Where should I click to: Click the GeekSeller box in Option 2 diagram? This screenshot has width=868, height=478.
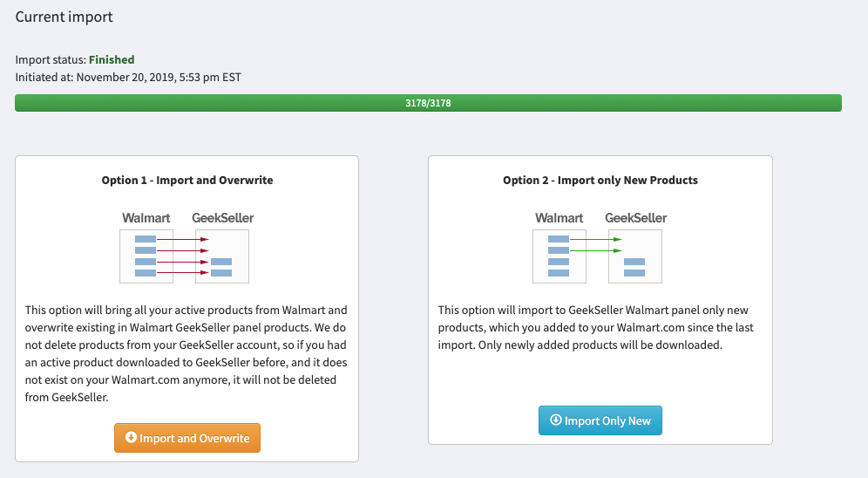635,256
